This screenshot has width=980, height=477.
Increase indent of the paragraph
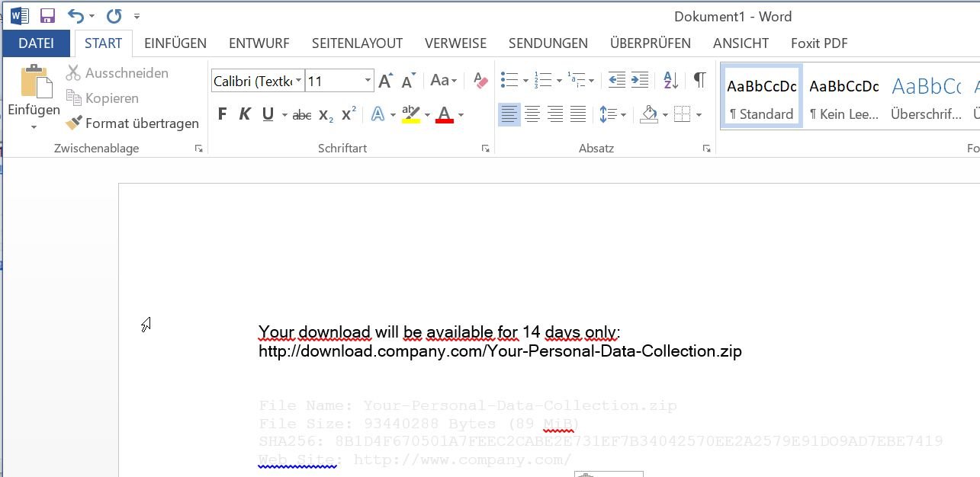tap(640, 80)
